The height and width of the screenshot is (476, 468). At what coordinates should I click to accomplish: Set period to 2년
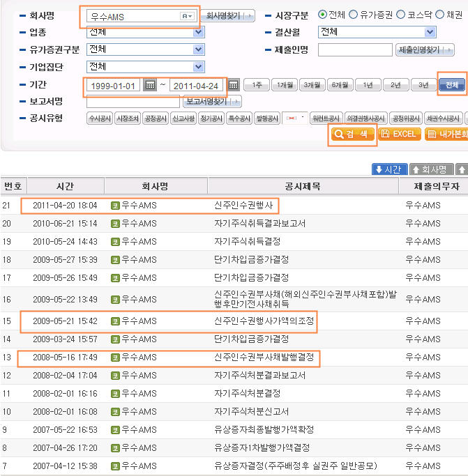[x=395, y=85]
